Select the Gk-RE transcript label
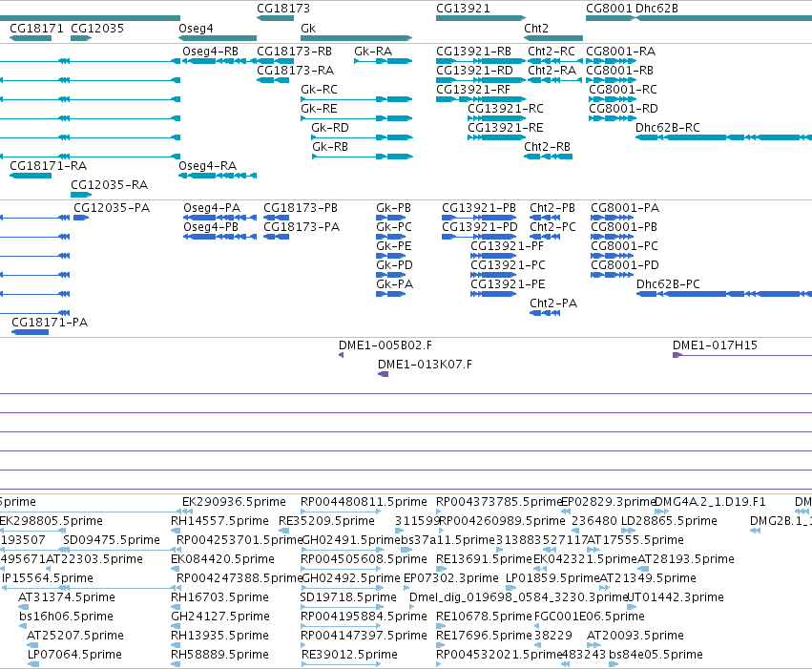This screenshot has width=812, height=669. [x=319, y=109]
